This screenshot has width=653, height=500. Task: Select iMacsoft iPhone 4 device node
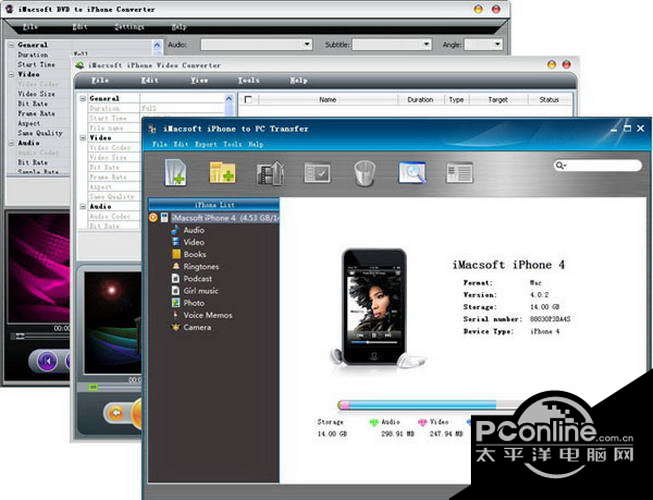pyautogui.click(x=225, y=218)
